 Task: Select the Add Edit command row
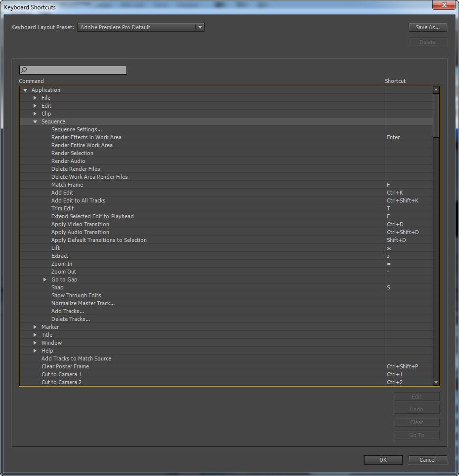[226, 193]
